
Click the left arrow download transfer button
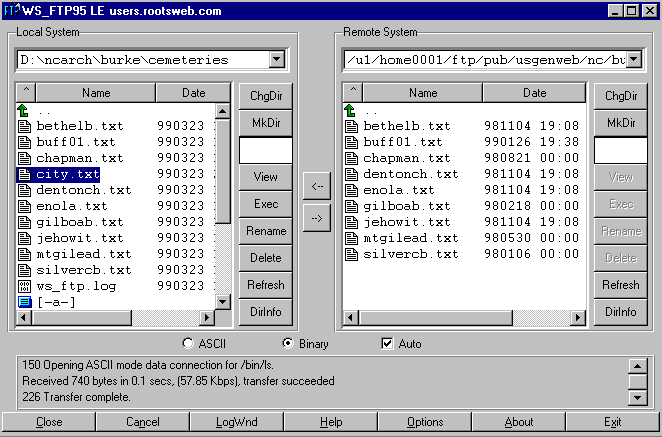click(316, 186)
